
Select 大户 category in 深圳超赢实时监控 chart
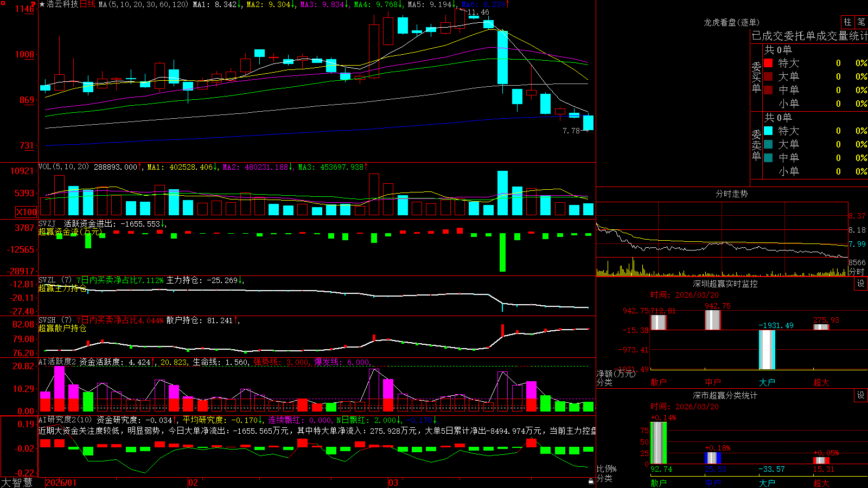(x=767, y=382)
